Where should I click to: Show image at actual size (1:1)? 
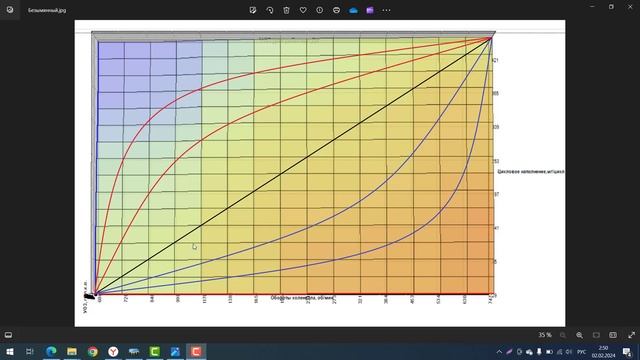(x=613, y=335)
